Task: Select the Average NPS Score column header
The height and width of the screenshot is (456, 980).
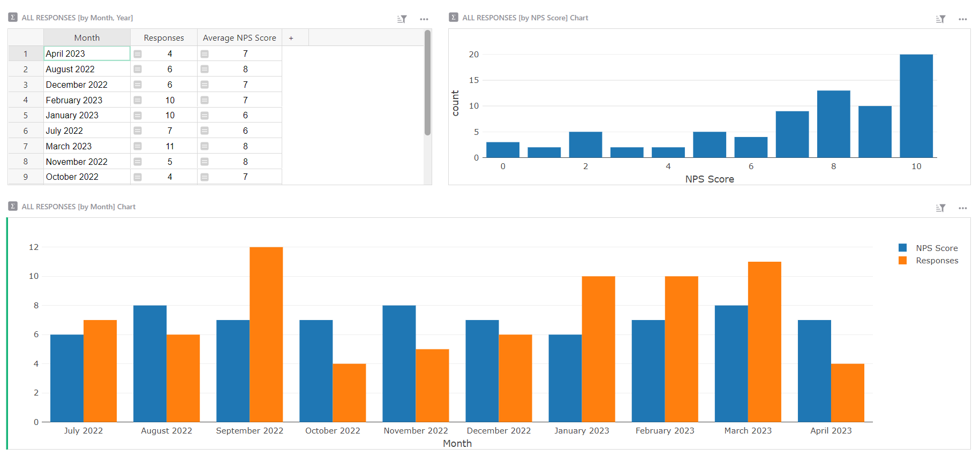Action: click(239, 38)
